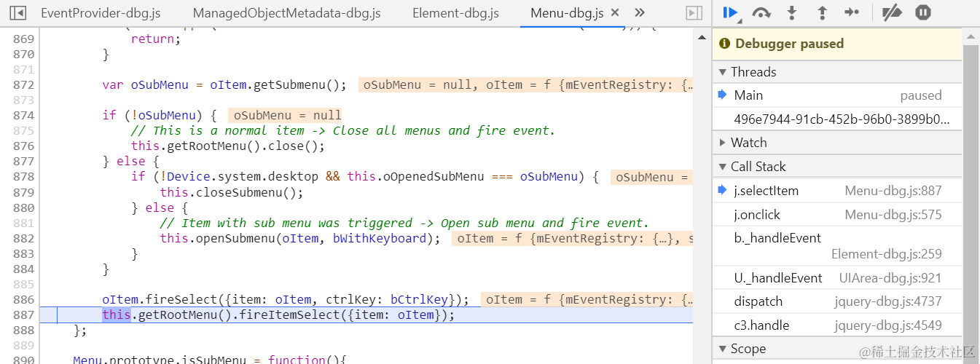
Task: Set breakpoint on line 876
Action: 23,146
